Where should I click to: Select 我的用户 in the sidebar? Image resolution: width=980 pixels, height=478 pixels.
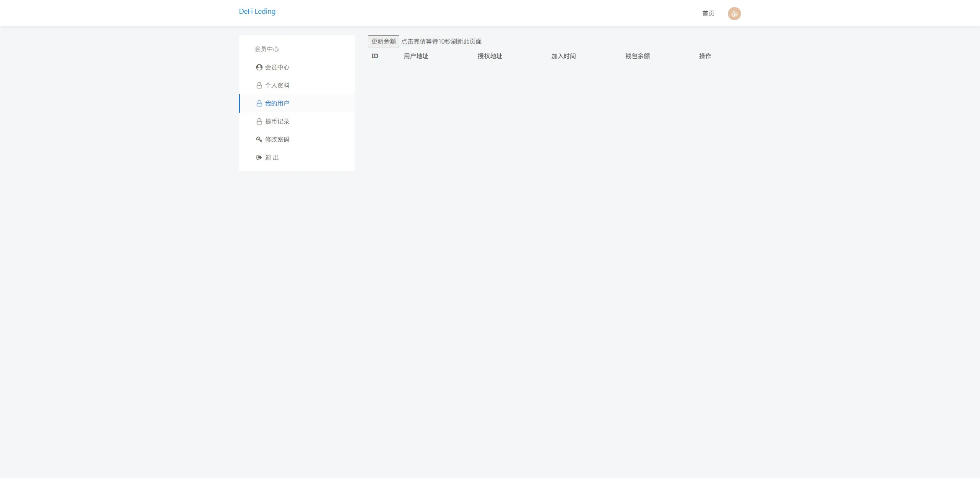point(277,103)
